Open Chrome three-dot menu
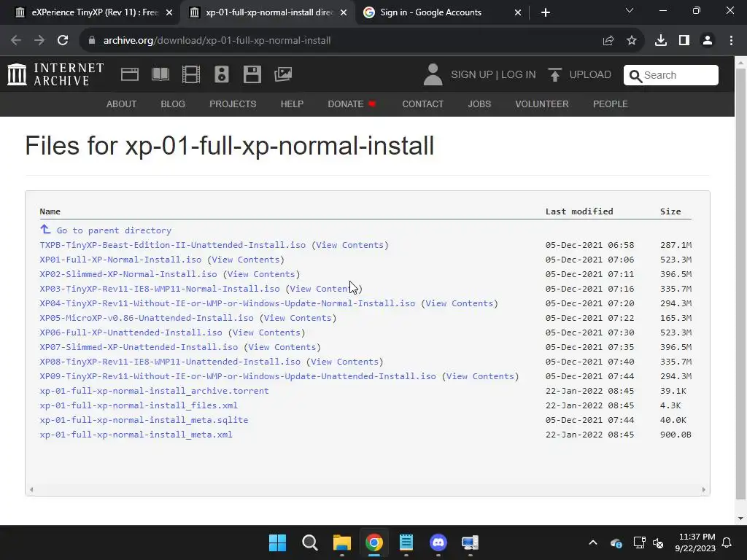Viewport: 747px width, 560px height. coord(731,41)
